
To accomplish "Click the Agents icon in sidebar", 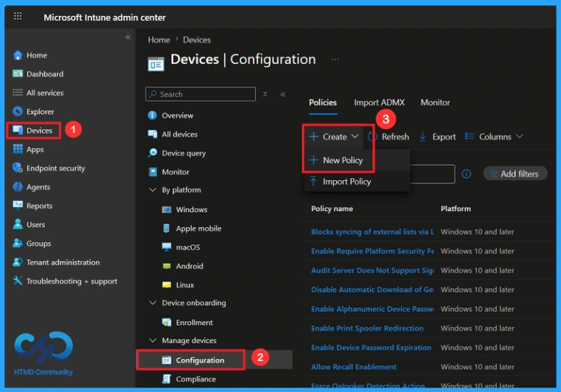I will 17,187.
